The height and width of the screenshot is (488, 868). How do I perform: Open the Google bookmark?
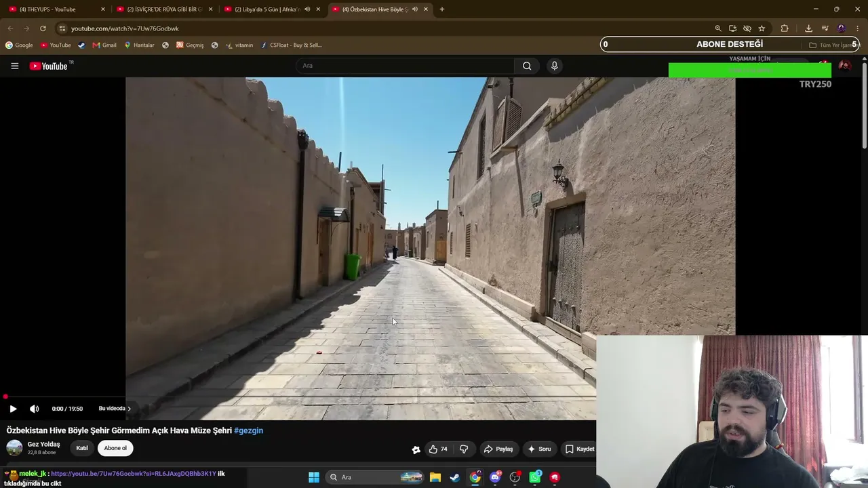[19, 45]
